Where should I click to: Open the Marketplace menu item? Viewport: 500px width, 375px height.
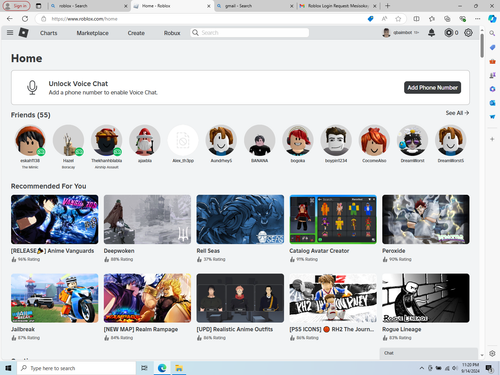93,33
